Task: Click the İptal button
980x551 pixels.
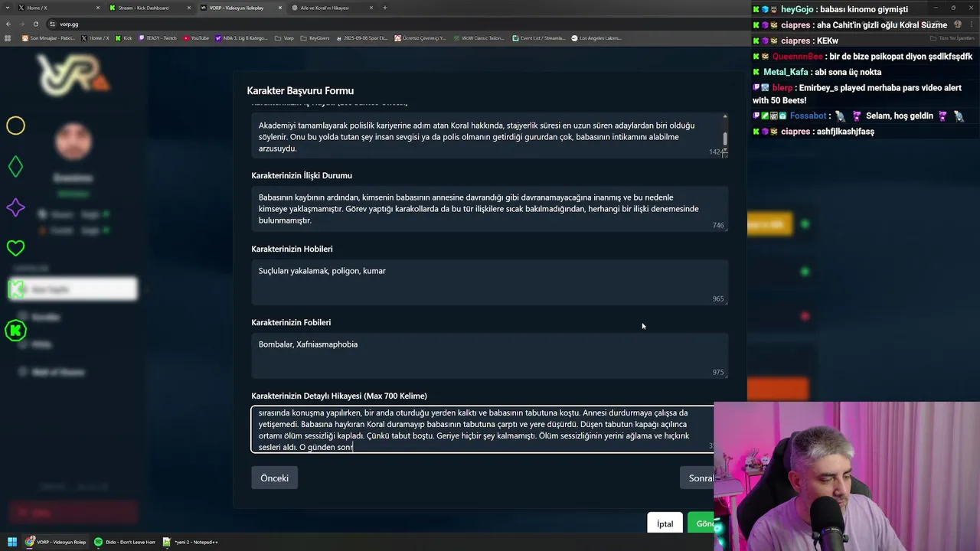Action: click(x=665, y=523)
